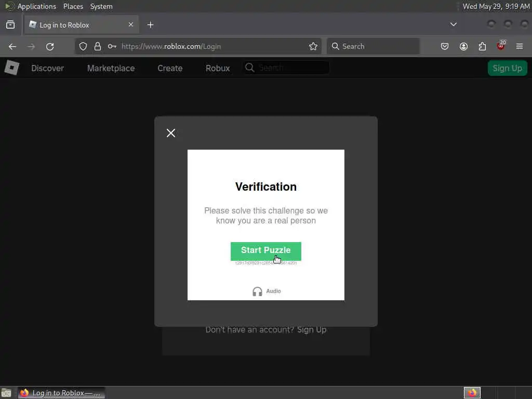The height and width of the screenshot is (399, 532).
Task: Click the Start Puzzle button
Action: point(265,251)
